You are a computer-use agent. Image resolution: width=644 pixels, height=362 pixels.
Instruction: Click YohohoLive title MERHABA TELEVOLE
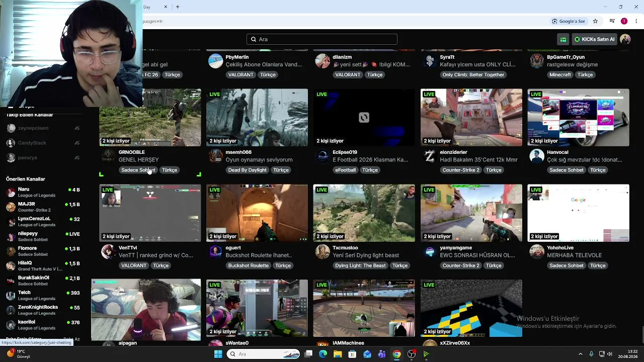click(x=574, y=255)
